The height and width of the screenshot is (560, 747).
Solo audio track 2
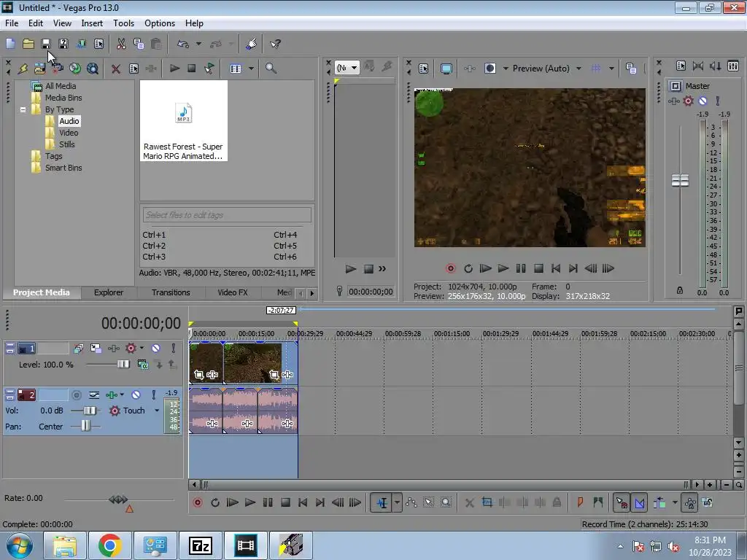pyautogui.click(x=153, y=394)
